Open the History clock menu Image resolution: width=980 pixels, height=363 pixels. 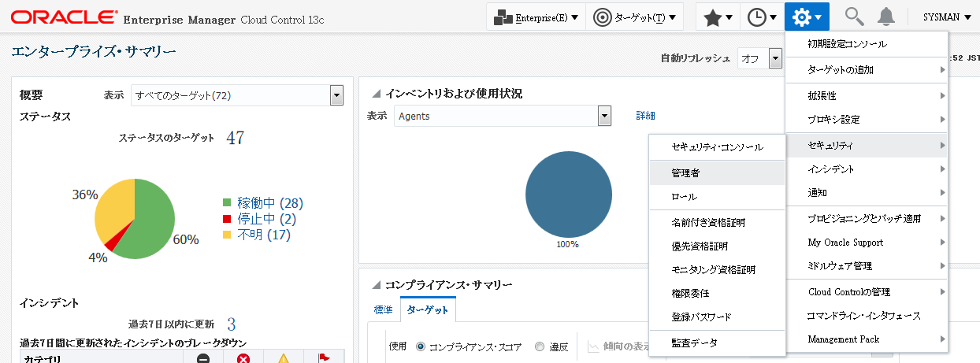pyautogui.click(x=762, y=17)
